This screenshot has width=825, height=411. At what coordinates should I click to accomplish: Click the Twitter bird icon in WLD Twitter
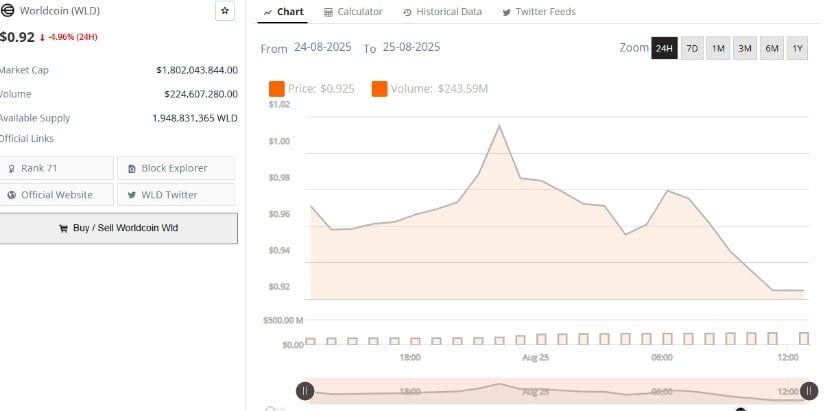[132, 195]
